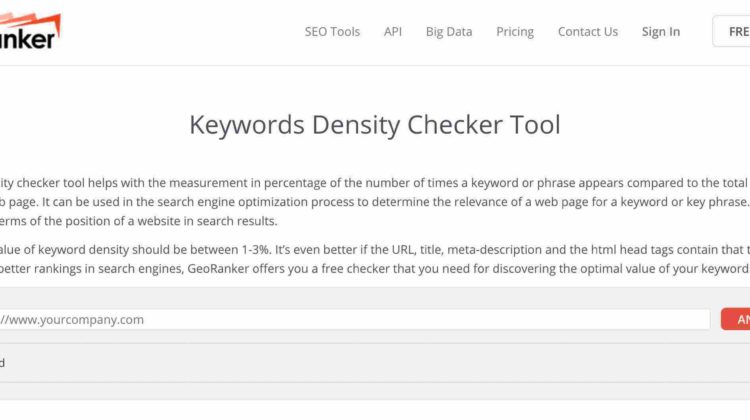
Task: Open the Big Data nav item
Action: [x=449, y=31]
